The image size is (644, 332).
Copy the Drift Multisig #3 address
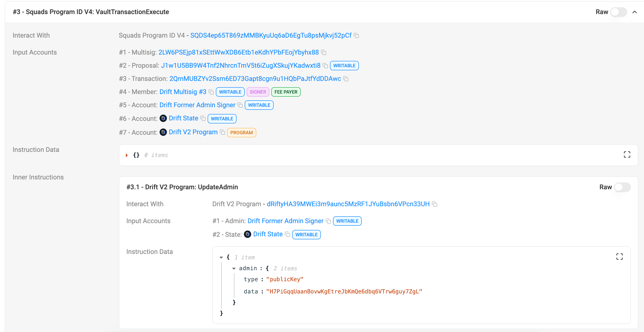tap(211, 92)
